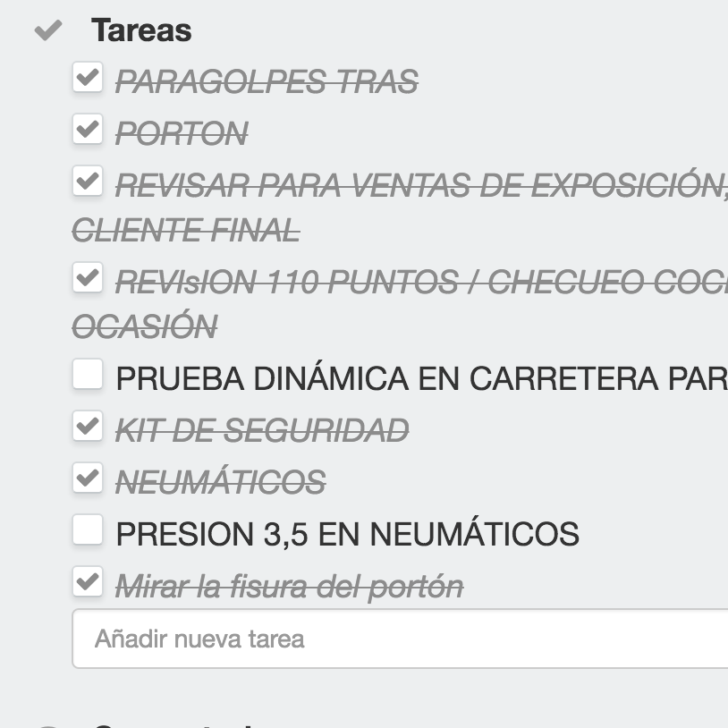Click Mirar la fisura del portón text
728x728 pixels.
click(x=289, y=587)
